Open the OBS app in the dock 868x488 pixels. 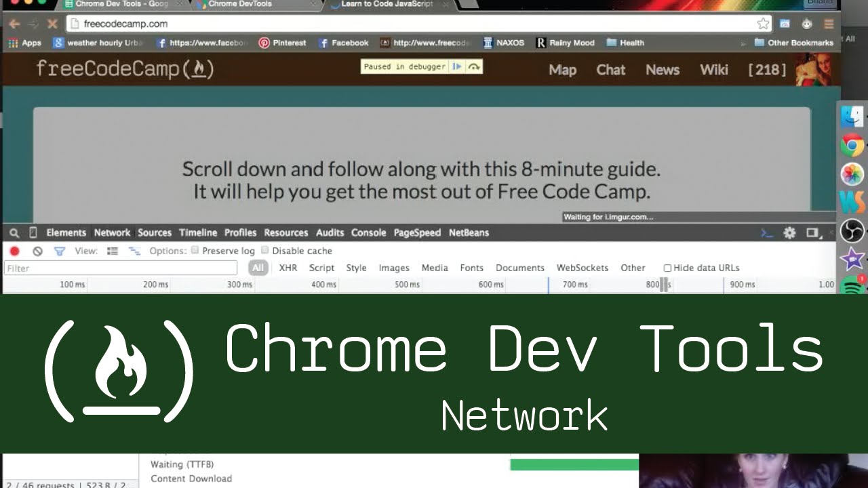[852, 230]
